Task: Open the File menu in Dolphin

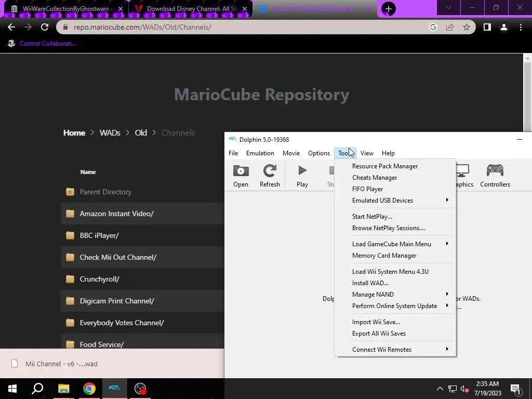Action: [x=233, y=153]
